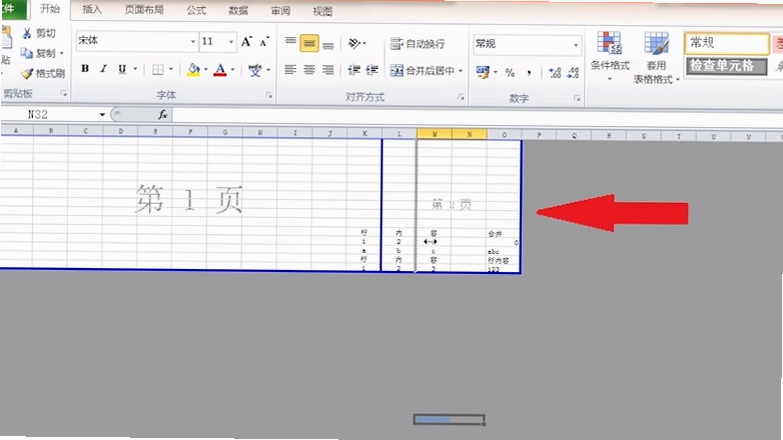Image resolution: width=783 pixels, height=440 pixels.
Task: Align text left
Action: (290, 69)
